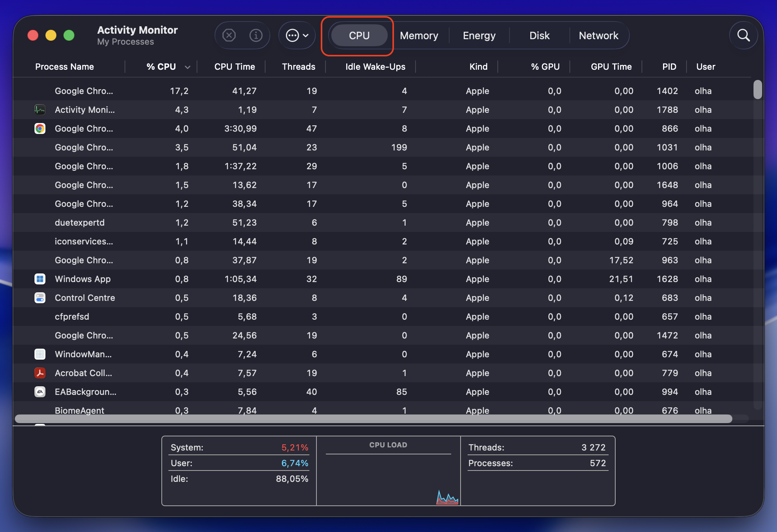
Task: Click CPU Time value 1:05,34
Action: click(x=240, y=279)
